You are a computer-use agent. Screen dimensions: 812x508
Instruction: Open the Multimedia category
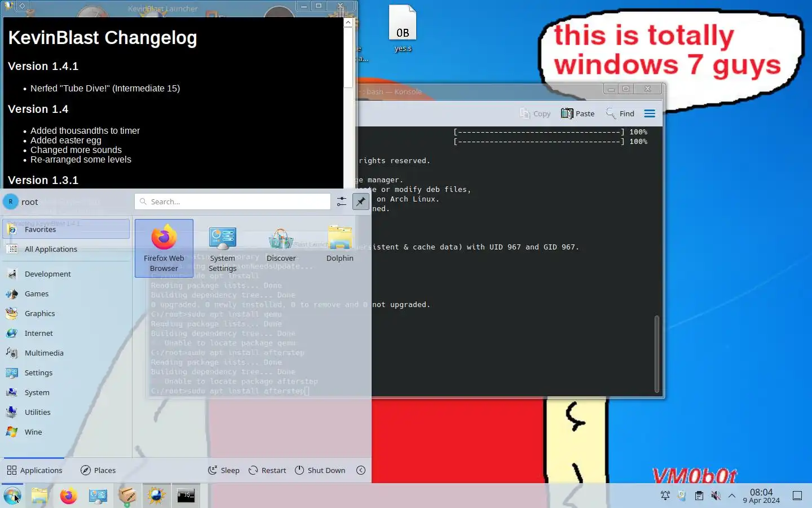[67, 353]
